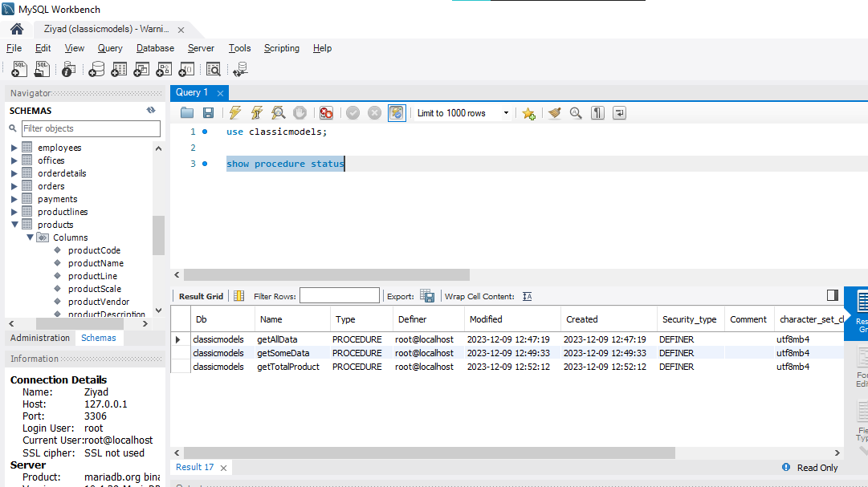Image resolution: width=868 pixels, height=487 pixels.
Task: Create new function toolbar icon
Action: point(186,69)
